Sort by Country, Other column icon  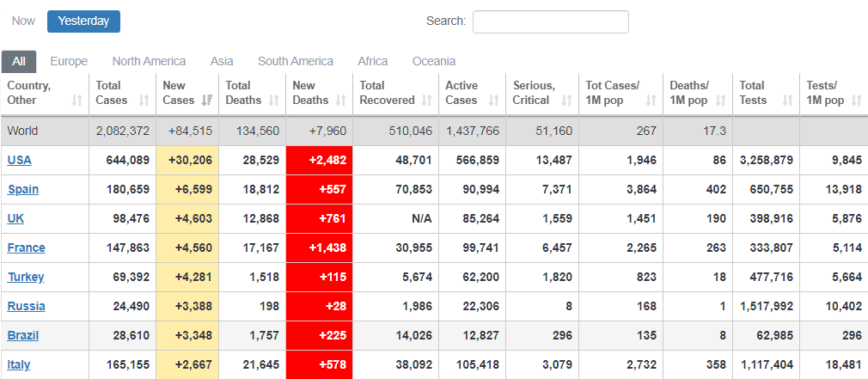click(x=77, y=101)
